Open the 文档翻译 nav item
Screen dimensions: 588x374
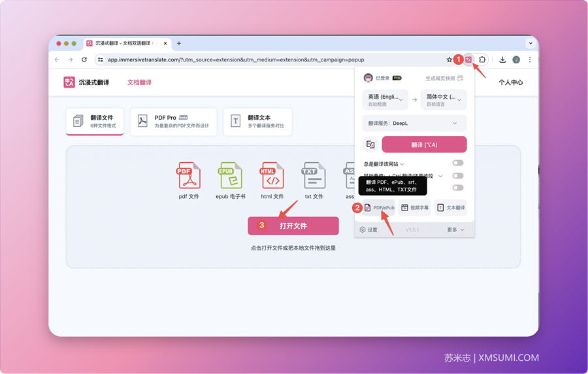140,82
